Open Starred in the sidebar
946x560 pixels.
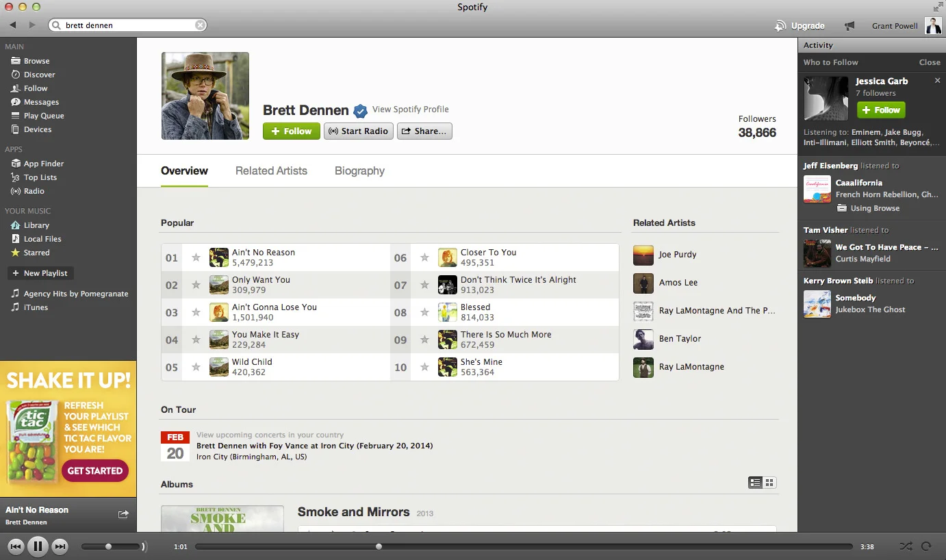click(x=36, y=253)
